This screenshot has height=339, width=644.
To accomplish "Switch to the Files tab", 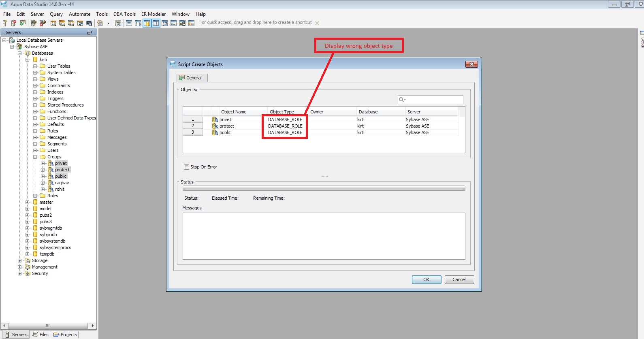I will pos(41,335).
